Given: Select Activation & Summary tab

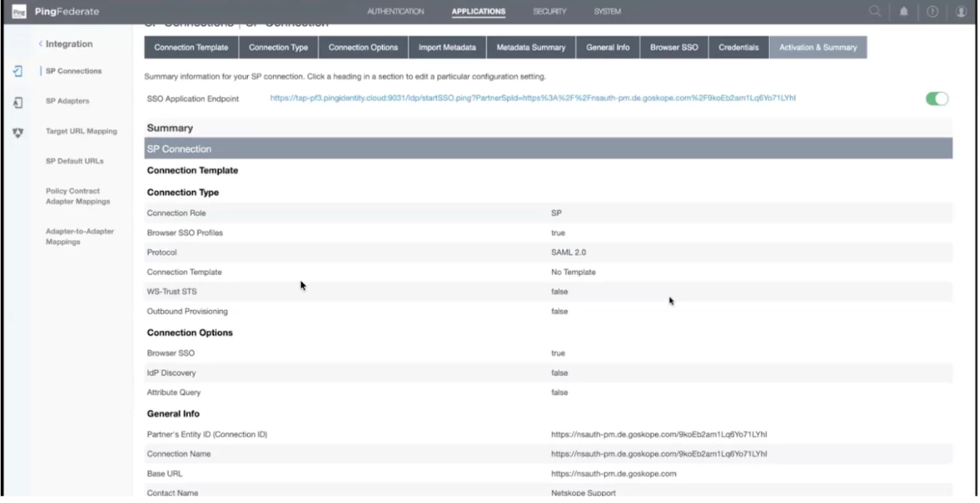Looking at the screenshot, I should 818,48.
